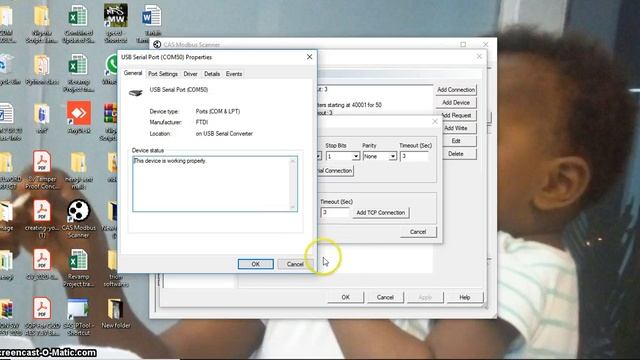Cancel the add connection dialog
This screenshot has width=640, height=360.
418,232
